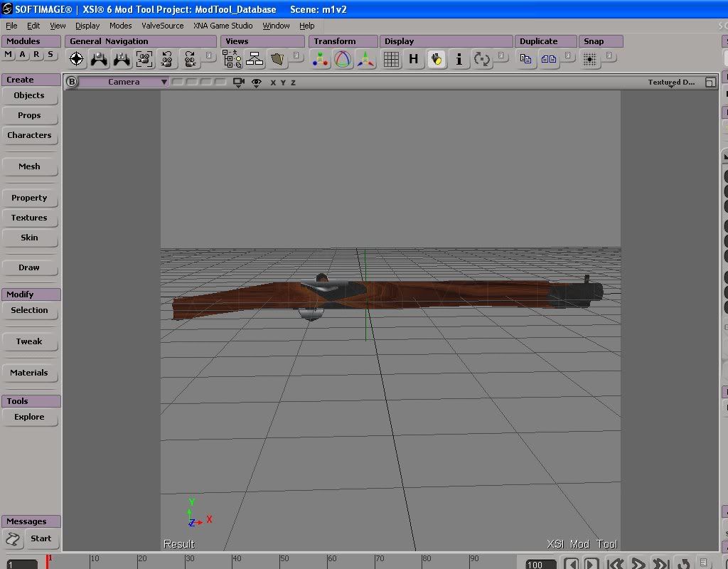Toggle the Y axis viewport button
Screen dimensions: 728x569
(283, 83)
